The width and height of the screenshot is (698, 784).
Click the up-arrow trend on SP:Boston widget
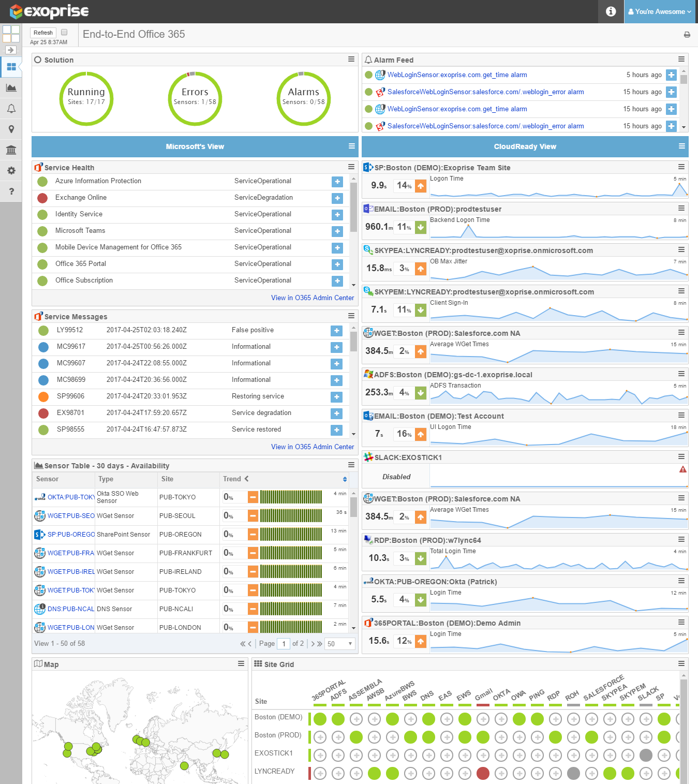pyautogui.click(x=421, y=186)
